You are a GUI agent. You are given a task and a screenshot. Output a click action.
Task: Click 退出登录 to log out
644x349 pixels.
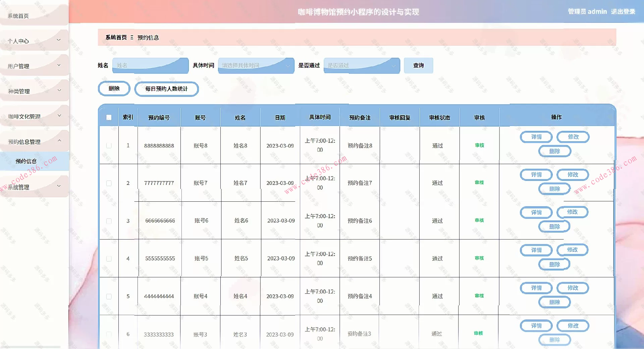(623, 12)
